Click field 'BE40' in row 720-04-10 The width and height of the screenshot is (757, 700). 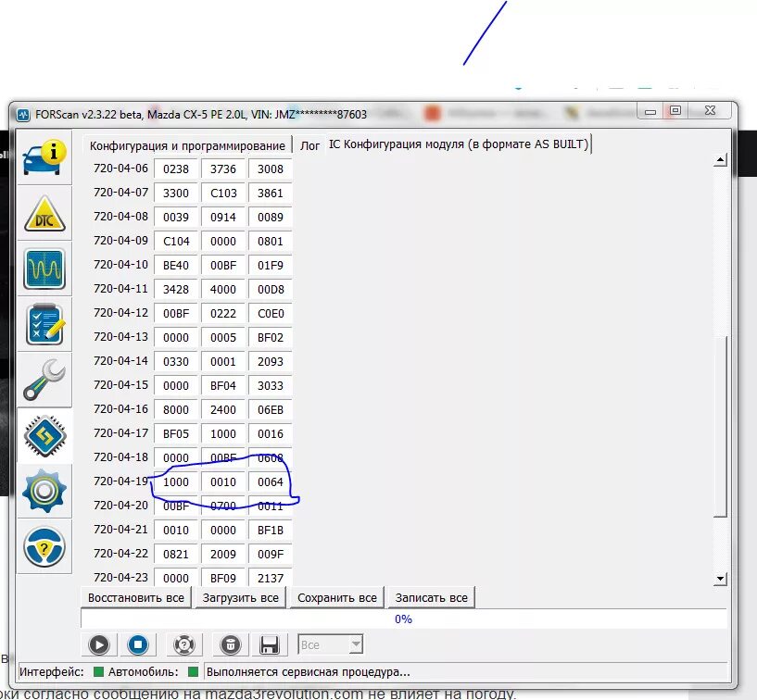(x=176, y=266)
